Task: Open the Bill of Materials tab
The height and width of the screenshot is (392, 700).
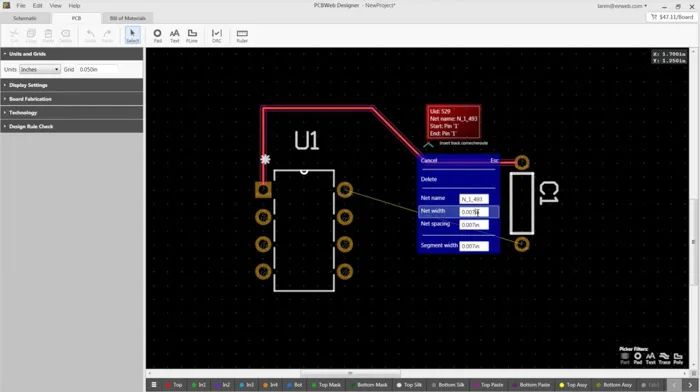Action: click(x=128, y=18)
